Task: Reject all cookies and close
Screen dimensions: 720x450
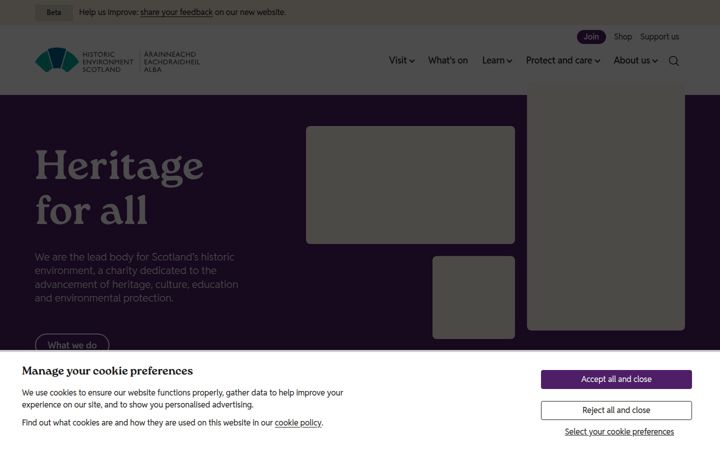Action: click(616, 410)
